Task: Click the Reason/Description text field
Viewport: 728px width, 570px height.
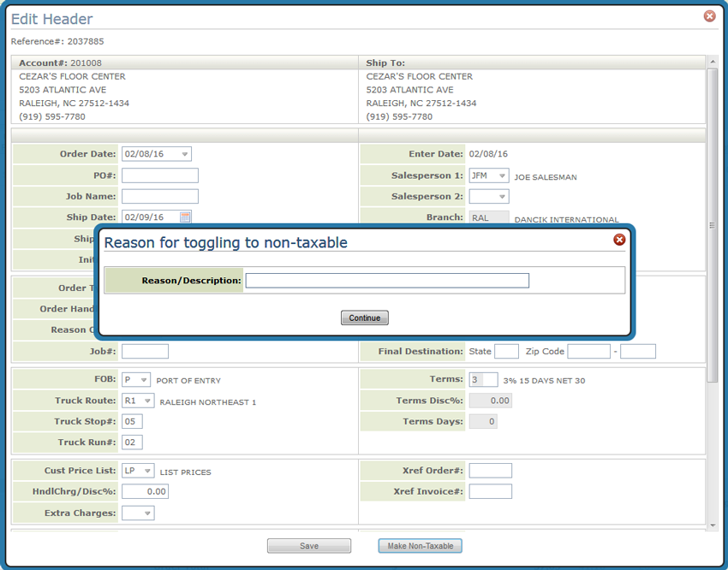Action: point(387,281)
